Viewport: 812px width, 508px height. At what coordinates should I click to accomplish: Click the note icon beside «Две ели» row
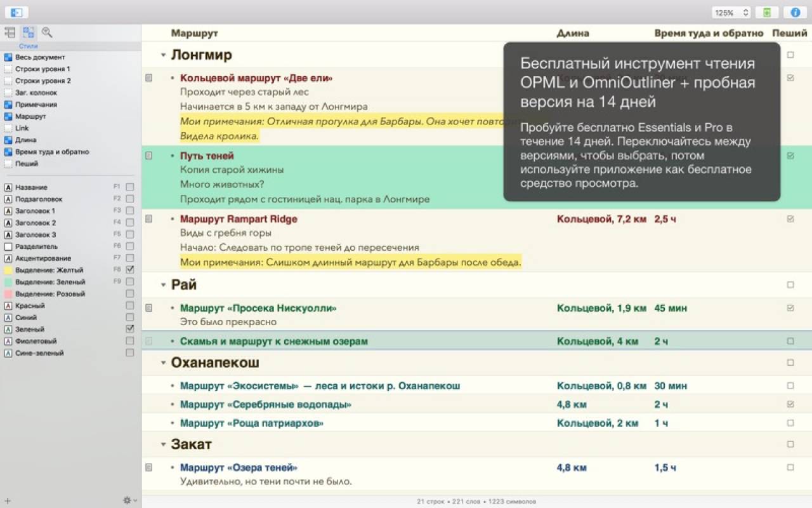pyautogui.click(x=148, y=78)
